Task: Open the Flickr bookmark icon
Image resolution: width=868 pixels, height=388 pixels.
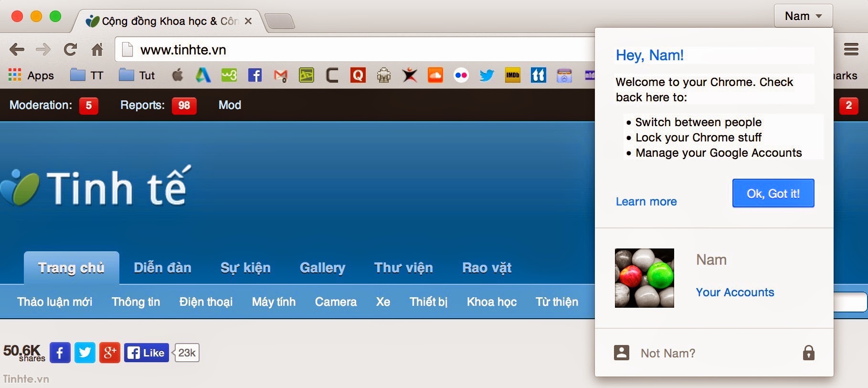Action: [x=461, y=75]
